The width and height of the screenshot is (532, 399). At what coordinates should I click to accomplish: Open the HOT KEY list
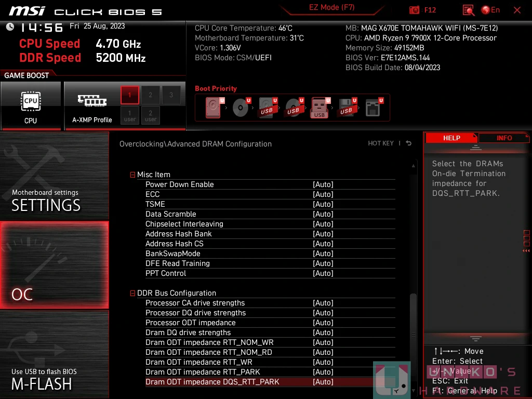click(x=381, y=143)
